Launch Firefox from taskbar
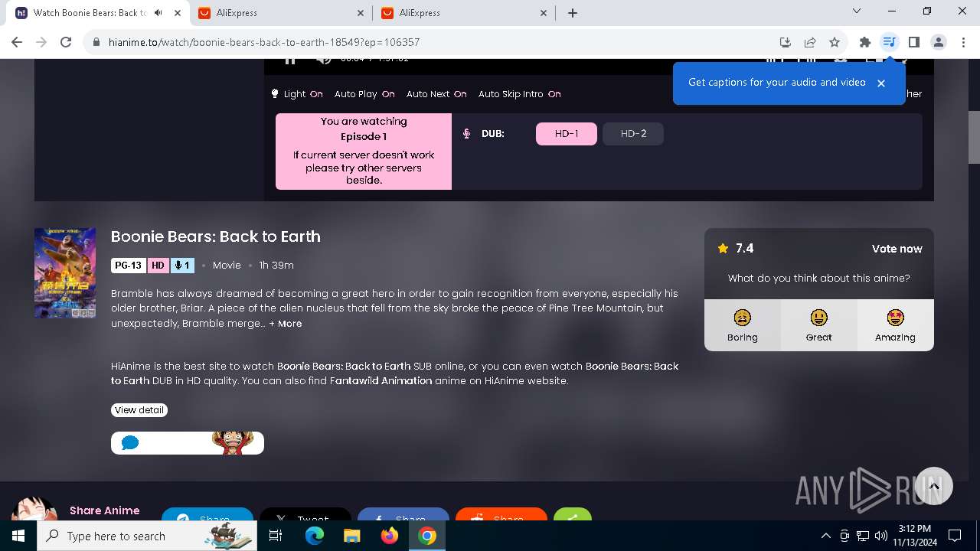Image resolution: width=980 pixels, height=551 pixels. (x=390, y=536)
